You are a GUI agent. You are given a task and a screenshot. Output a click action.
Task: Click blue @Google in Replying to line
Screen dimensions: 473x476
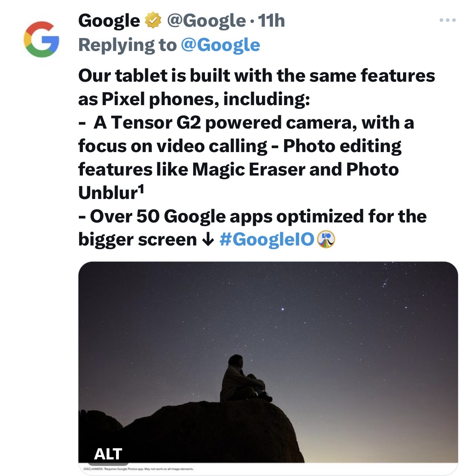tap(221, 45)
